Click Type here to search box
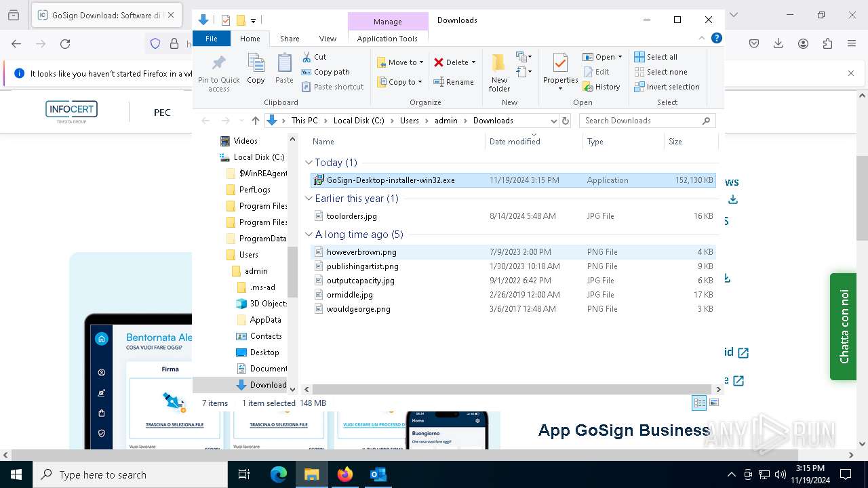 (130, 475)
